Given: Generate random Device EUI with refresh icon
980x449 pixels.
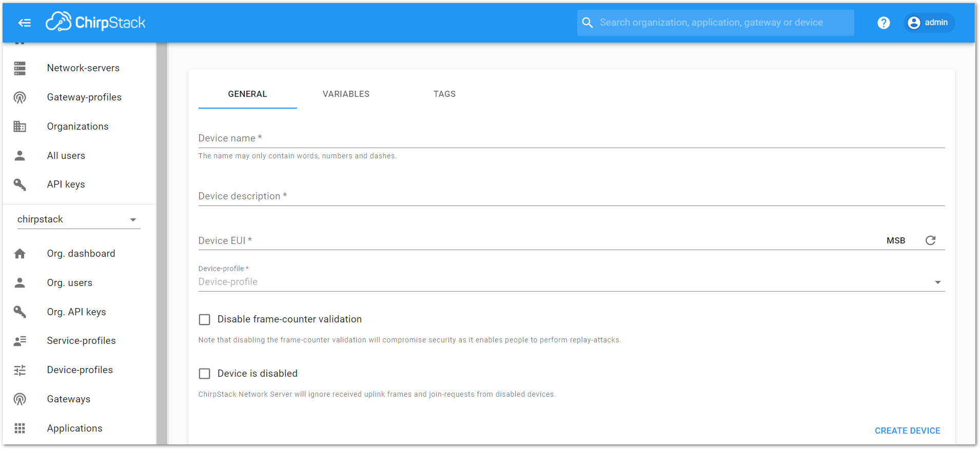Looking at the screenshot, I should [930, 240].
